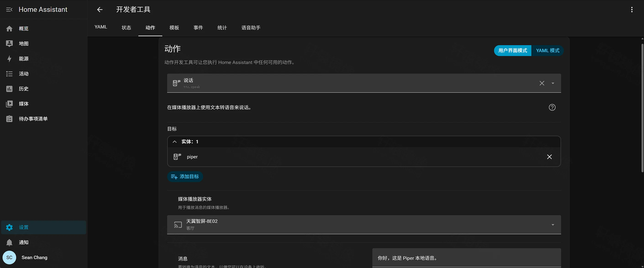Open the 能源 energy lightning icon
This screenshot has width=644, height=268.
(x=9, y=59)
